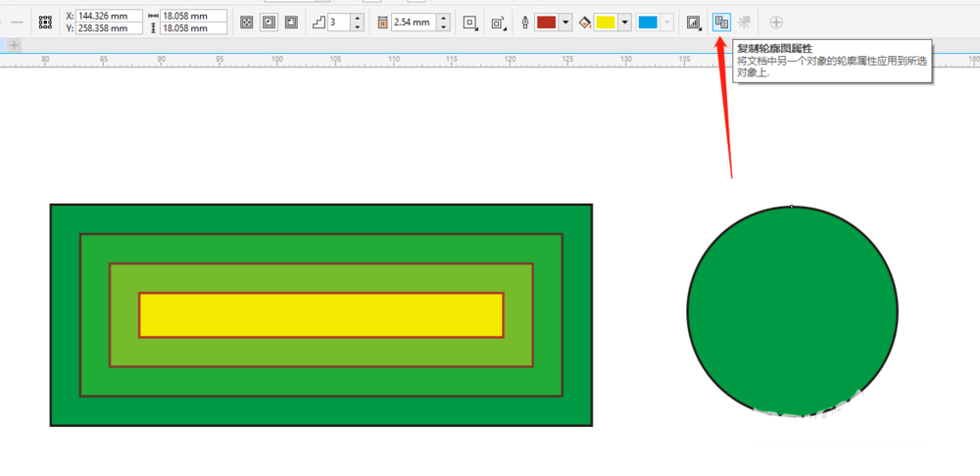Click the circled plus quick customize icon

tap(776, 22)
